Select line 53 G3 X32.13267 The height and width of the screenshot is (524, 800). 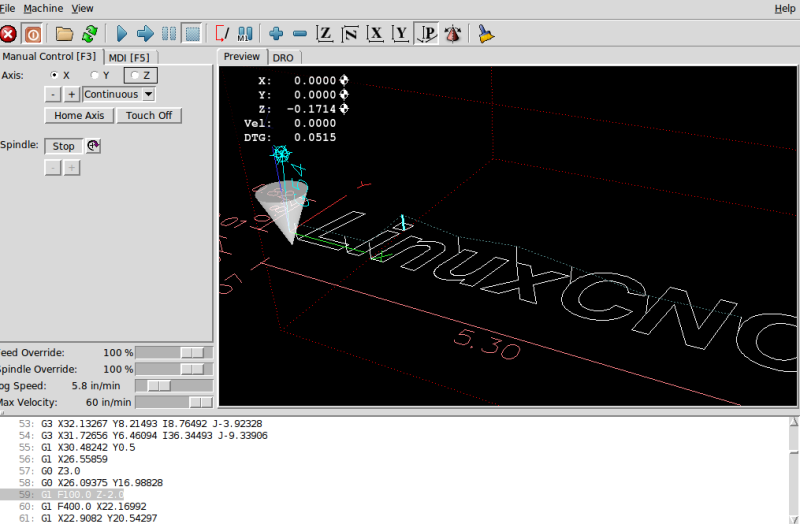tap(152, 424)
